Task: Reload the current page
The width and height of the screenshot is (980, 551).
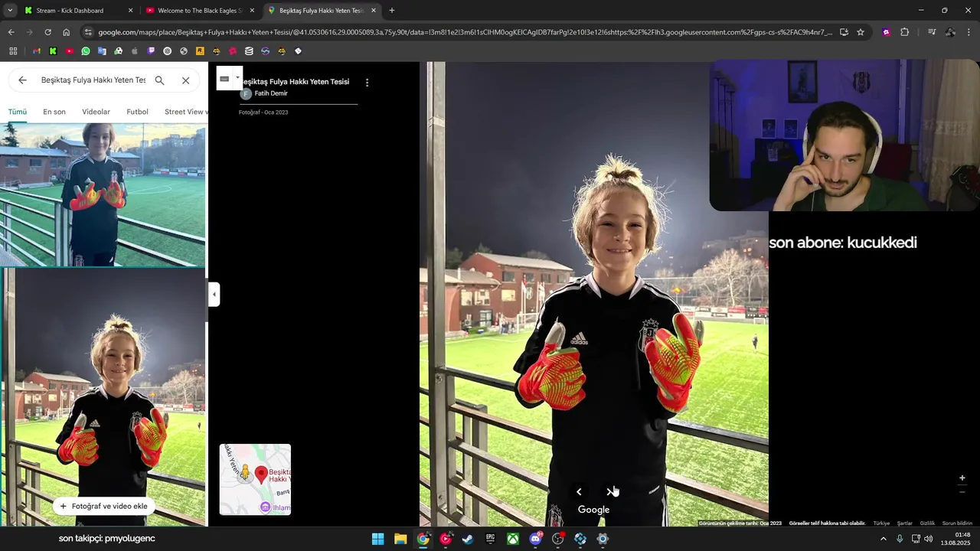Action: point(47,32)
